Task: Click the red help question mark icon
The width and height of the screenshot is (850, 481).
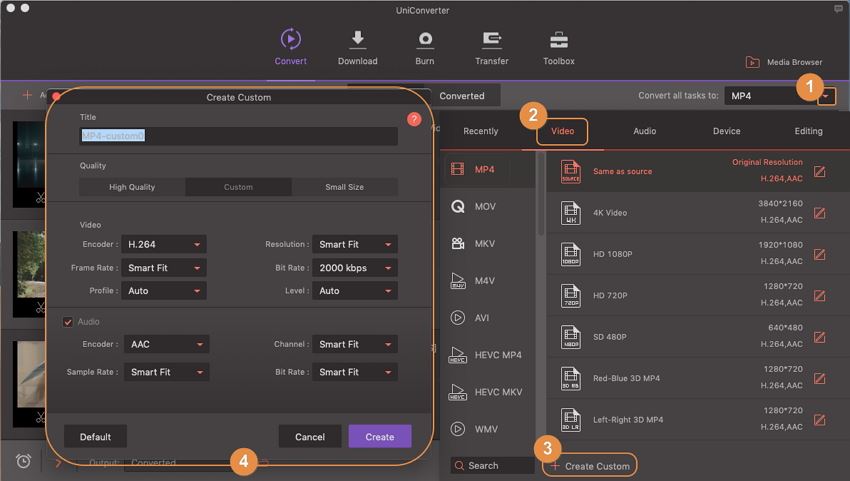Action: click(x=415, y=119)
